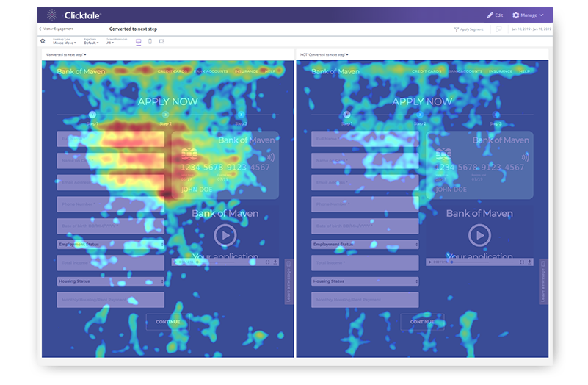Open Employment Status select in left heatmap
Screen dimensions: 588x385
coord(111,244)
